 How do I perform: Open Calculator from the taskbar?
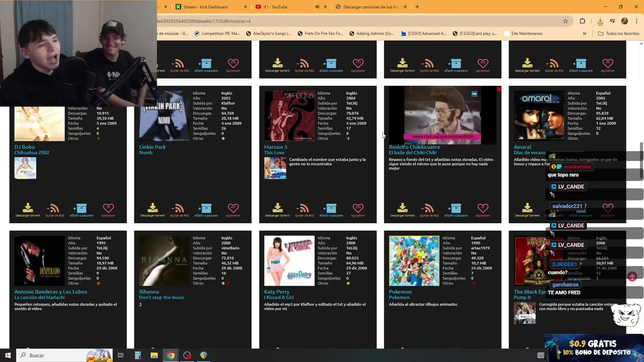click(137, 355)
